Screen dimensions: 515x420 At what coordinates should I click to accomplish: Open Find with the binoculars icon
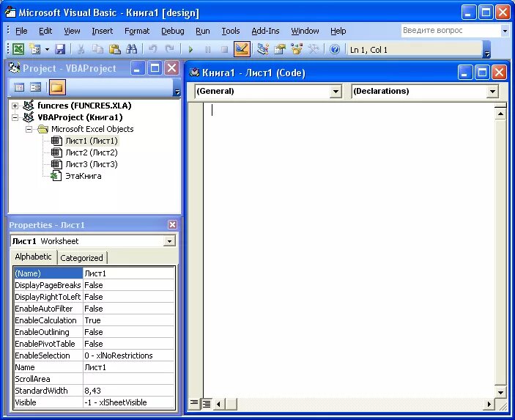point(132,49)
